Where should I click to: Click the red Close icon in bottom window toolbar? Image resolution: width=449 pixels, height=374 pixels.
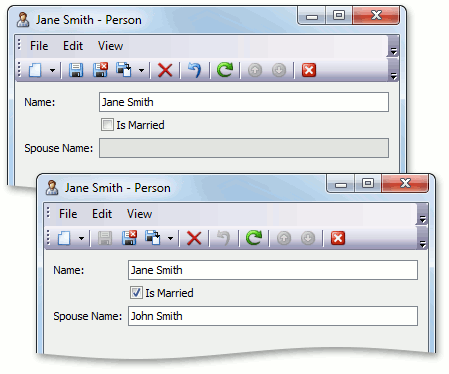(338, 238)
